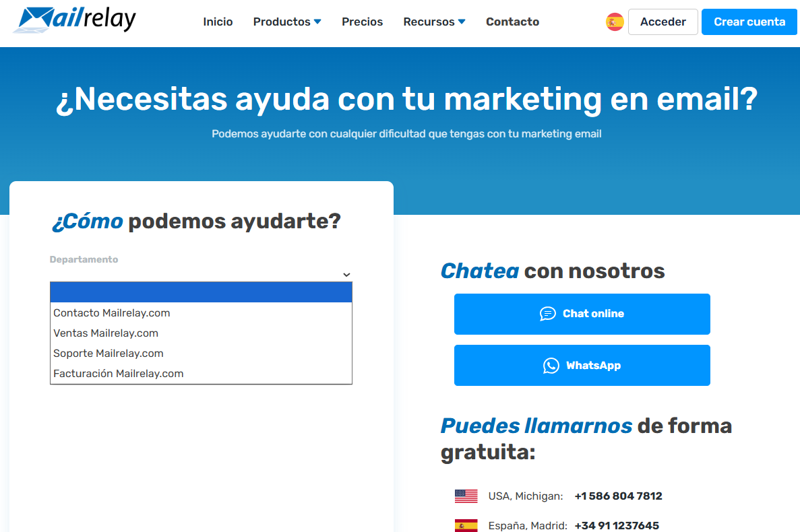This screenshot has width=800, height=532.
Task: Expand the Productos dropdown arrow
Action: click(317, 22)
